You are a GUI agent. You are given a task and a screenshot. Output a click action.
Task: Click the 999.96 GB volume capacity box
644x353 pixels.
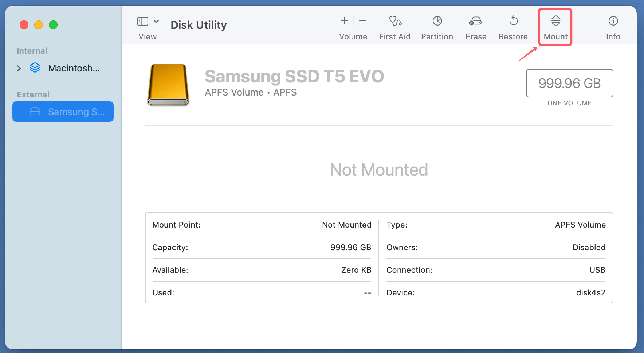569,83
